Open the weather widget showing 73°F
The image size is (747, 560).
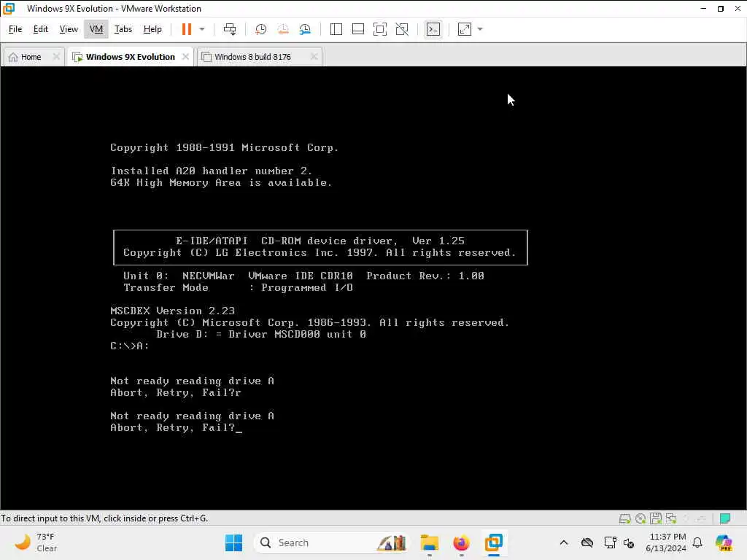36,542
